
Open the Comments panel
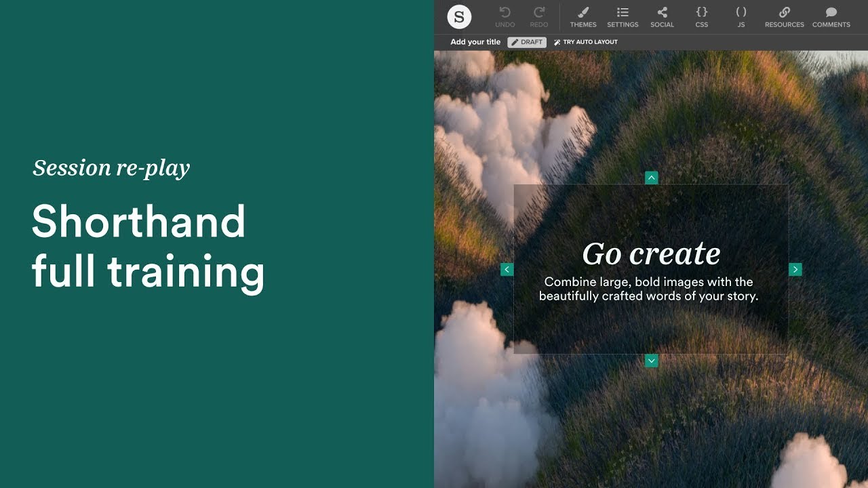[831, 17]
